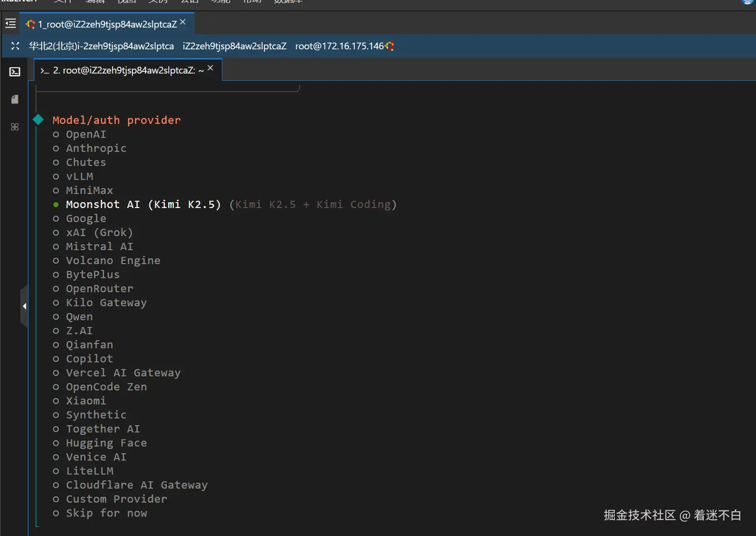The height and width of the screenshot is (536, 756).
Task: Select the Custom Provider option
Action: pyautogui.click(x=110, y=499)
